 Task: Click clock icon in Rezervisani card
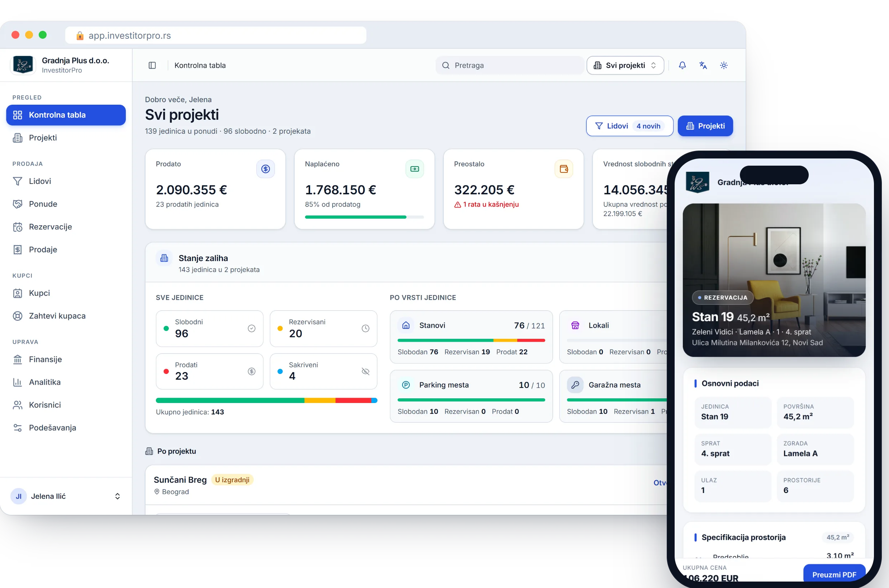tap(366, 328)
